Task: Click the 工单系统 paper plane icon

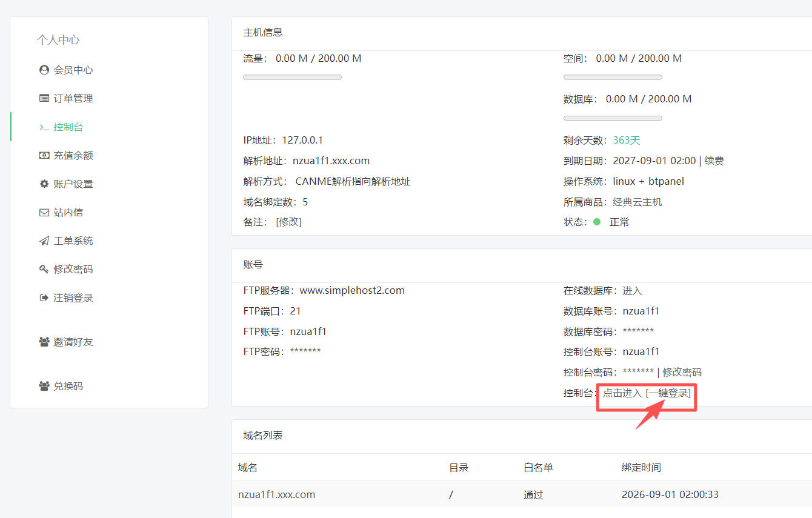Action: 44,241
